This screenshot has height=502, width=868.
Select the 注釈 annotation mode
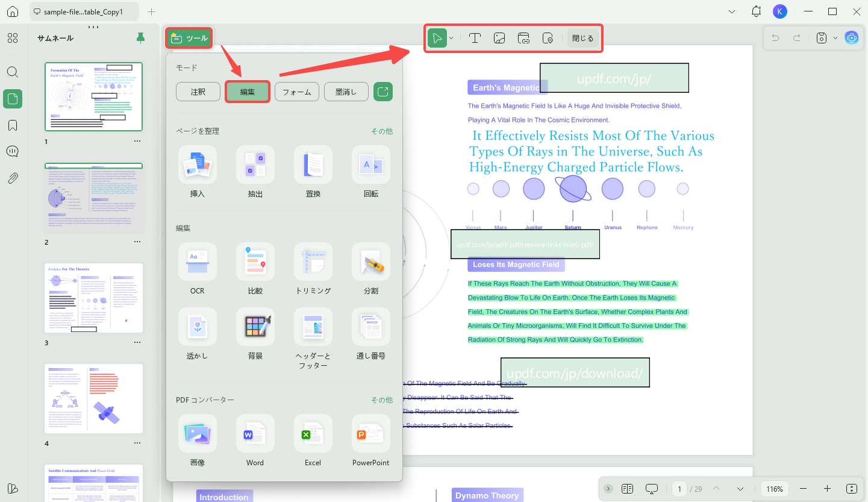tap(198, 92)
